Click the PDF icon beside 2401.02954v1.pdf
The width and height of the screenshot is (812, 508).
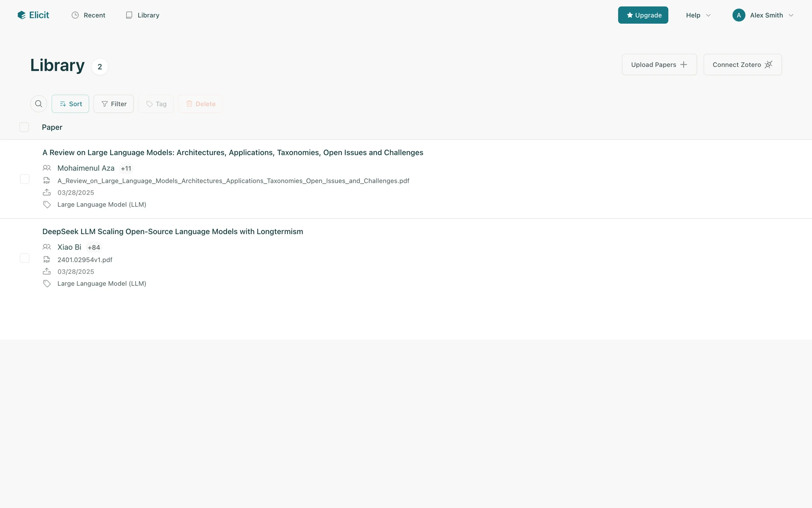(47, 260)
